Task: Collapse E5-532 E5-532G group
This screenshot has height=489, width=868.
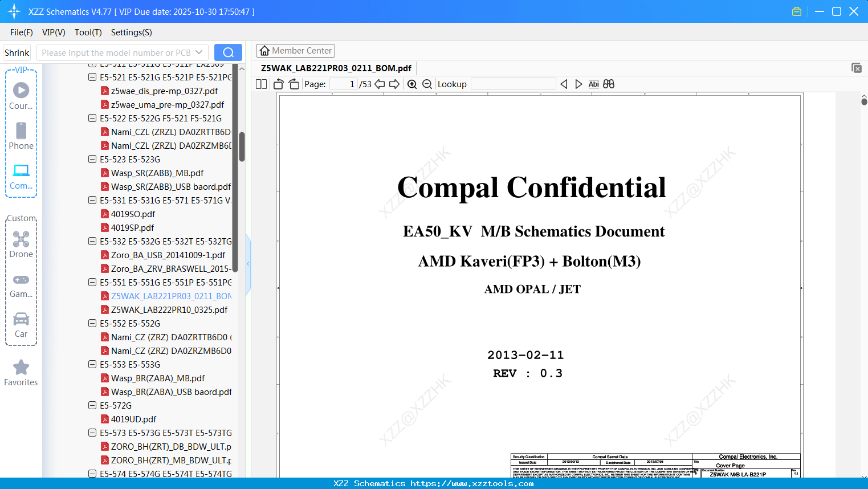Action: pyautogui.click(x=92, y=241)
